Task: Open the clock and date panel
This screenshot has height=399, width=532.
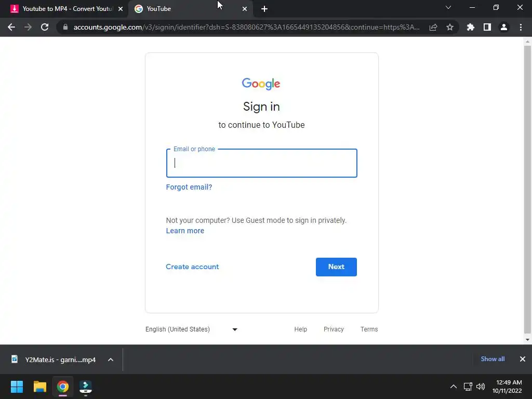Action: (x=507, y=387)
